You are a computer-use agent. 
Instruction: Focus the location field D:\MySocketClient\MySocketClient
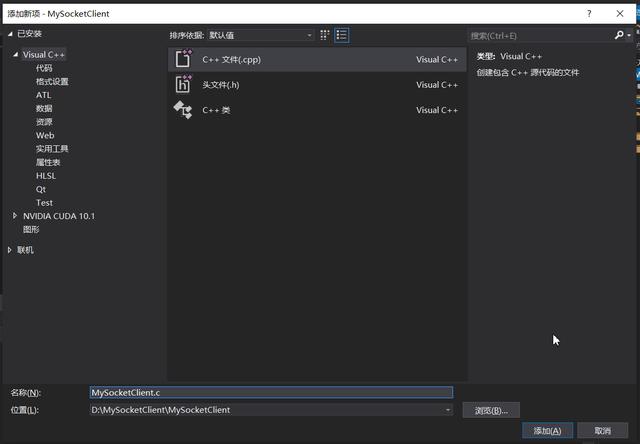pos(271,410)
